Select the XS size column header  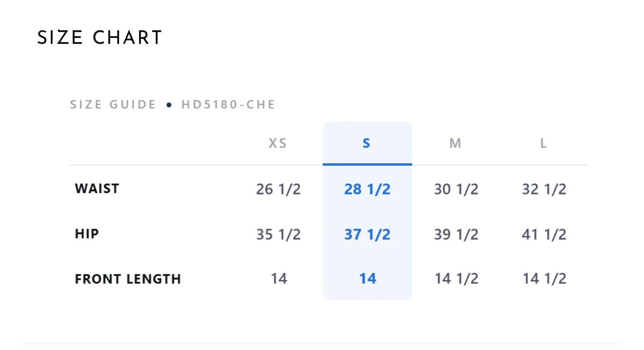pos(278,143)
